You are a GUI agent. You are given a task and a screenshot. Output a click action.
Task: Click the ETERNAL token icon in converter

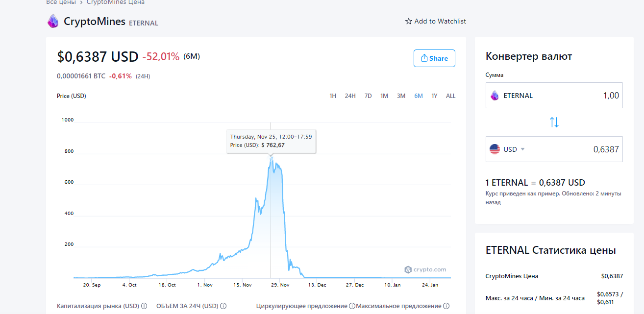point(495,96)
